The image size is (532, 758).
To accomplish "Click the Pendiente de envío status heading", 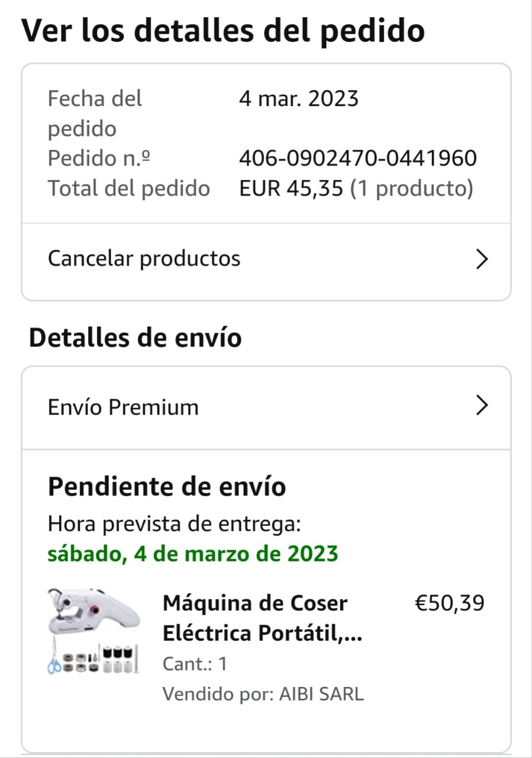I will (x=167, y=487).
